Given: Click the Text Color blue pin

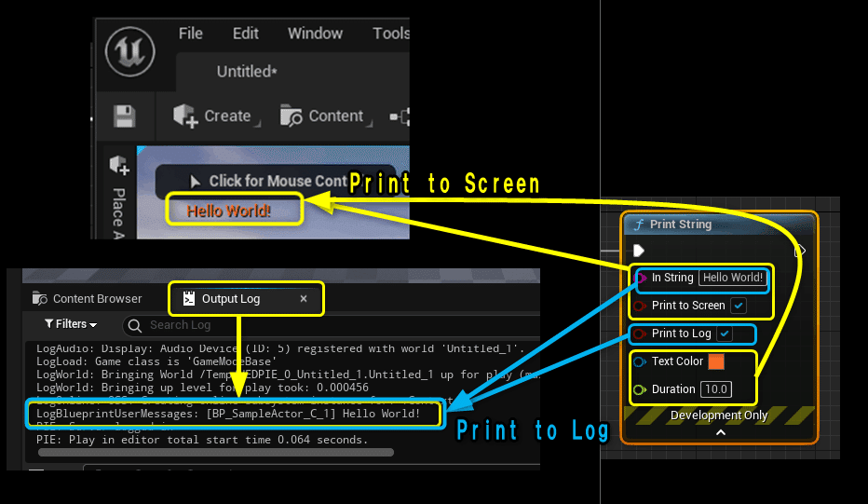Looking at the screenshot, I should pyautogui.click(x=640, y=361).
